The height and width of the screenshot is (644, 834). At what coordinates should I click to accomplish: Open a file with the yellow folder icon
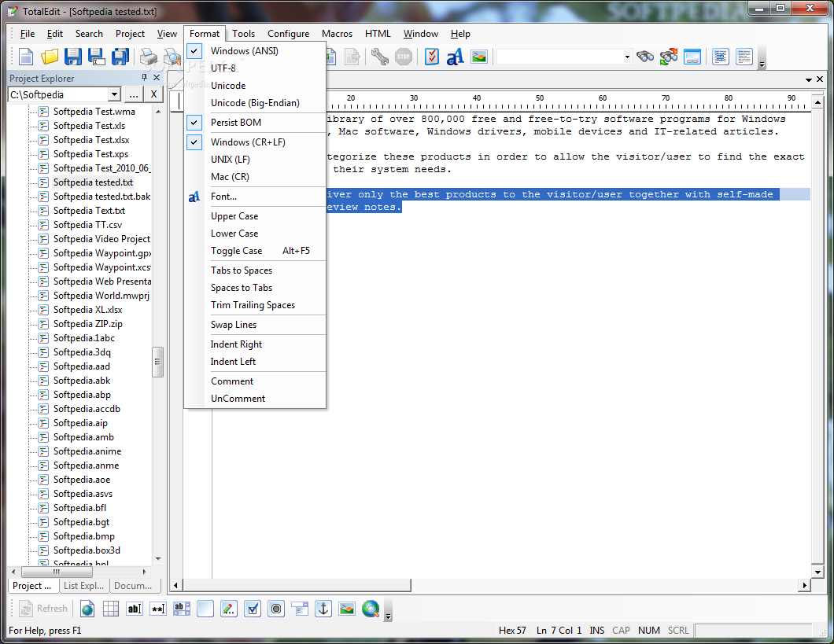pyautogui.click(x=50, y=57)
